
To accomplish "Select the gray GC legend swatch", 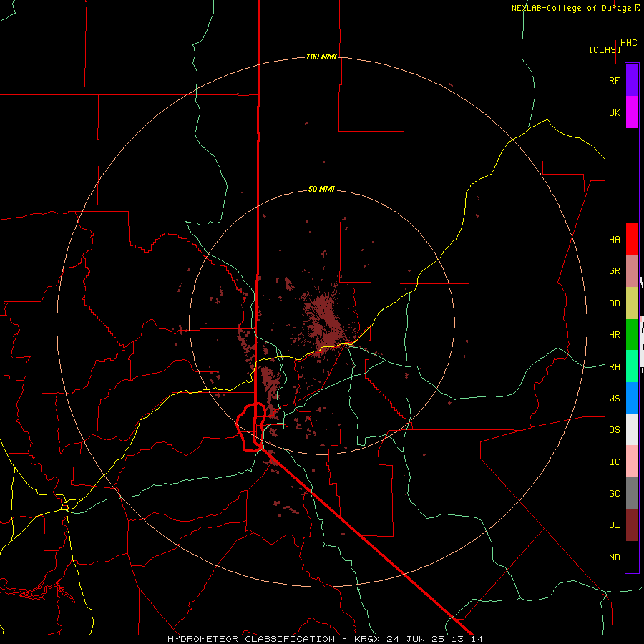I will coord(632,493).
